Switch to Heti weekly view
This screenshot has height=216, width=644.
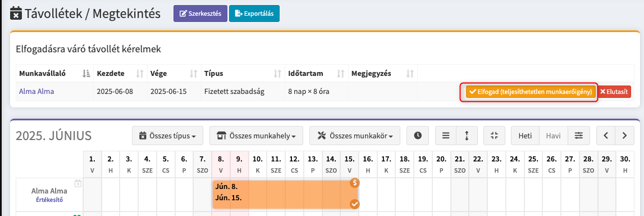525,136
